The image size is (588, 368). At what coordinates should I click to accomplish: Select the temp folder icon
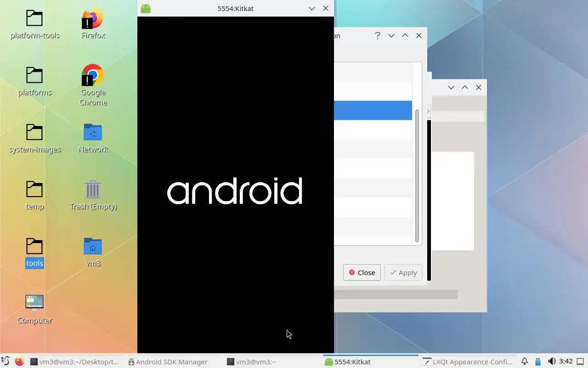34,190
